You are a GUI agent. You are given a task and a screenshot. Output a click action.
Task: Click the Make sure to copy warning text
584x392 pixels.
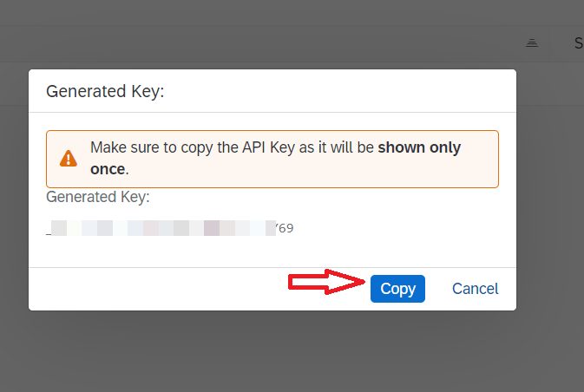[x=276, y=158]
